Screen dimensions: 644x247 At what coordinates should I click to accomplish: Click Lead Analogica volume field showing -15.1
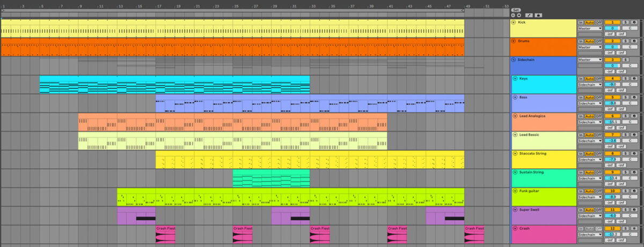[x=612, y=122]
